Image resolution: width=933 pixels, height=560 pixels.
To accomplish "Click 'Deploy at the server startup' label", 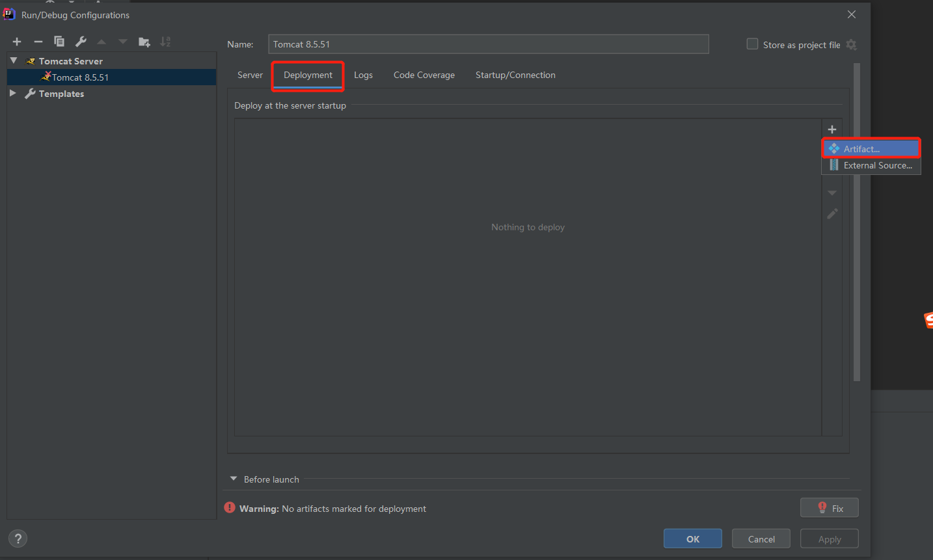I will tap(290, 105).
